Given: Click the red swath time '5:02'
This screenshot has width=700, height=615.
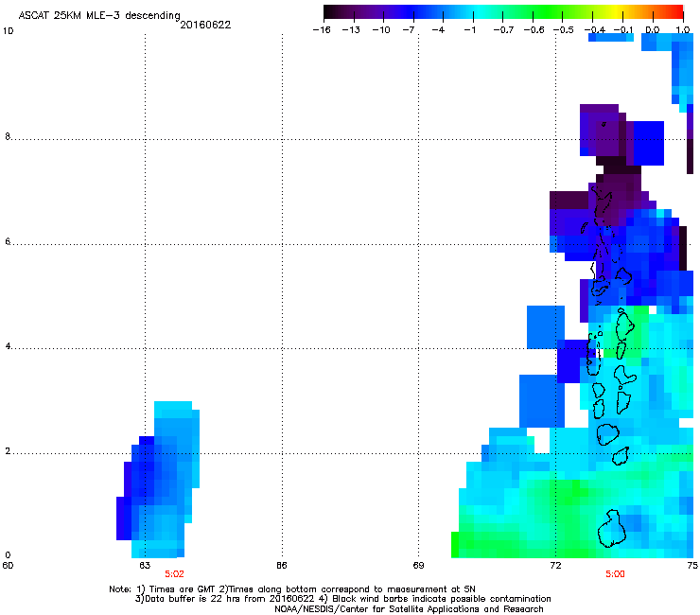Looking at the screenshot, I should [174, 574].
